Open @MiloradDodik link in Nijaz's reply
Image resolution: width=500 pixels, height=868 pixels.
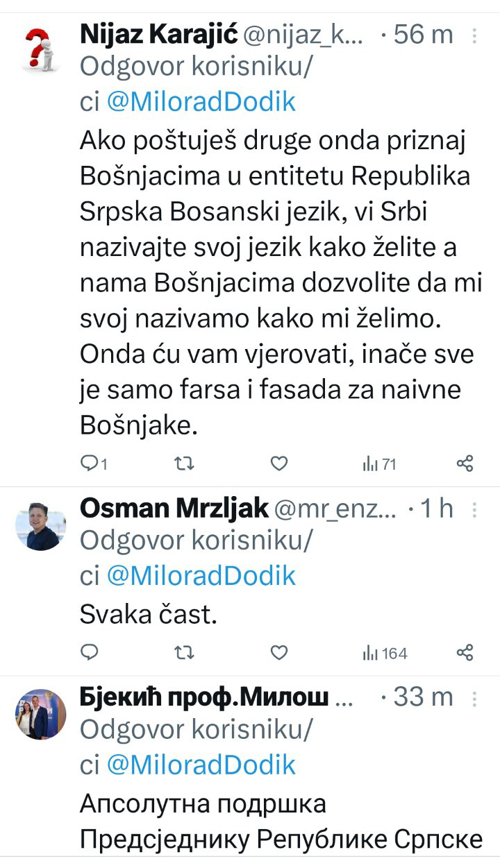click(x=201, y=102)
